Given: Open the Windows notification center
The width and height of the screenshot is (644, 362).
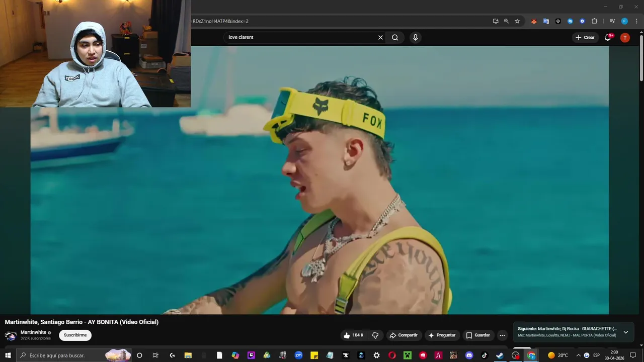Looking at the screenshot, I should [633, 355].
